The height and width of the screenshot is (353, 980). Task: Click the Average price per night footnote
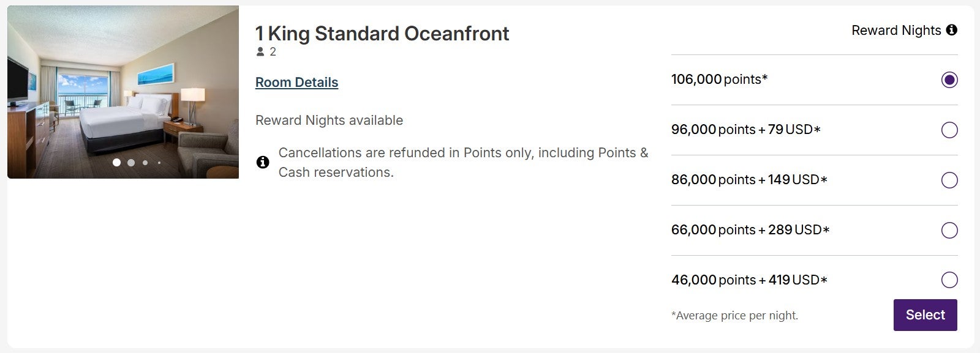[x=735, y=316]
